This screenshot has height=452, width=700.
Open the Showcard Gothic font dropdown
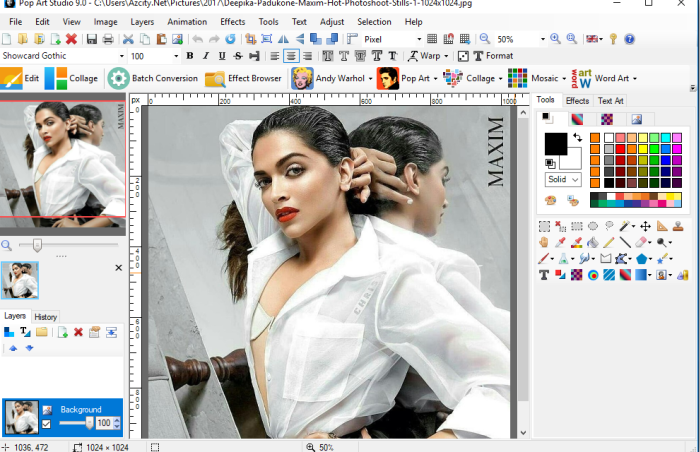[x=121, y=56]
